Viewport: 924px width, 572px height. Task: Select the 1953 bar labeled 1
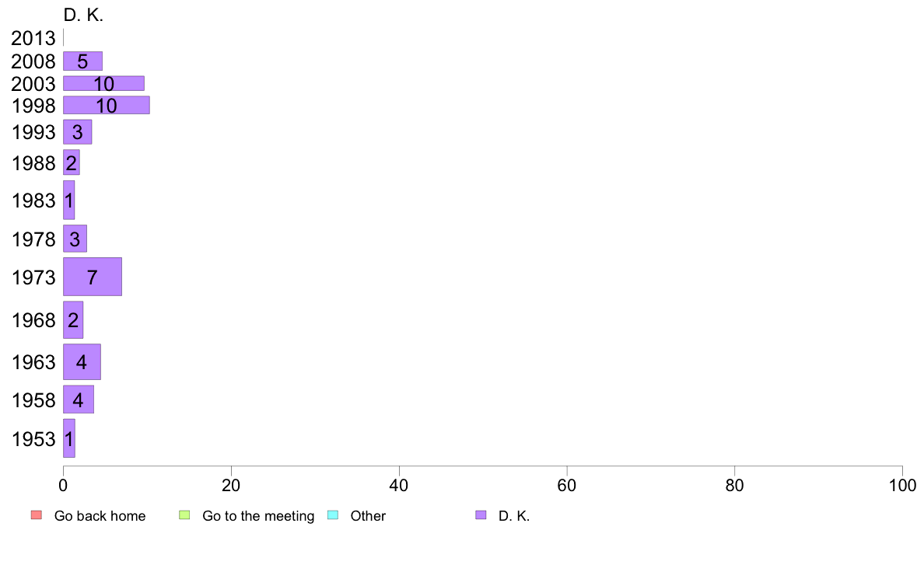(69, 438)
